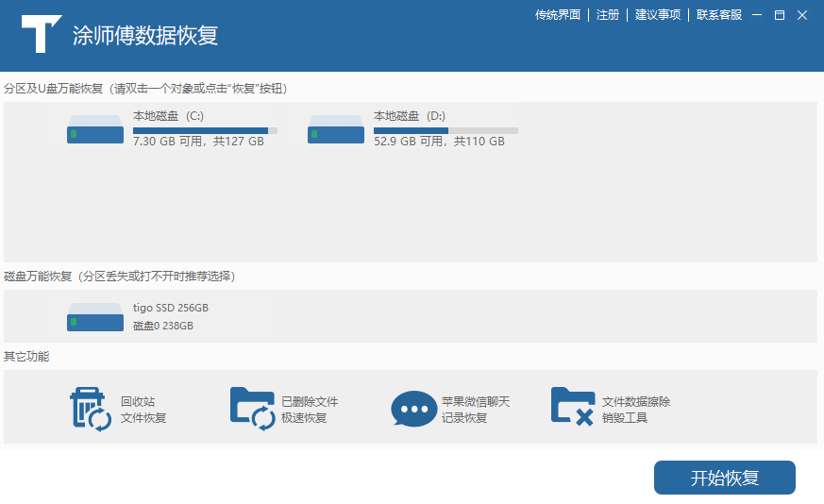The image size is (824, 504).
Task: Click D: drive usage bar
Action: [x=446, y=130]
